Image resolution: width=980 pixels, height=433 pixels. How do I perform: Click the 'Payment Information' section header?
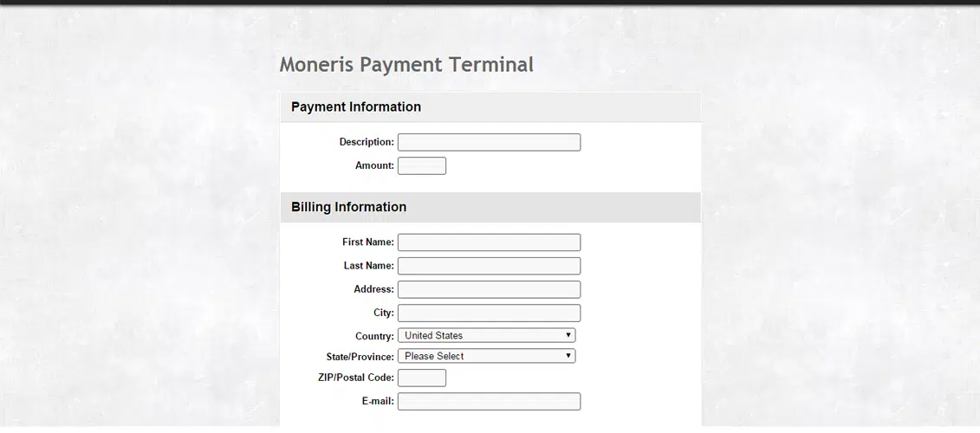(x=356, y=107)
